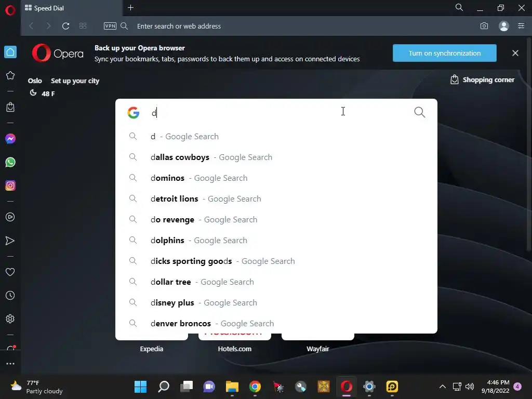Select the Speed Dial tab
Viewport: 532px width, 399px height.
coord(71,8)
